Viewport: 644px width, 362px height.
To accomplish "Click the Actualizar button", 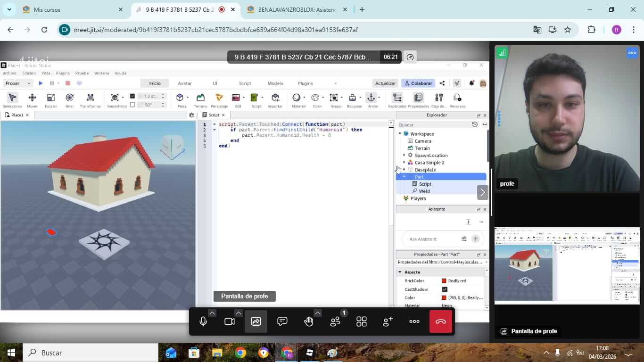I will click(x=385, y=83).
